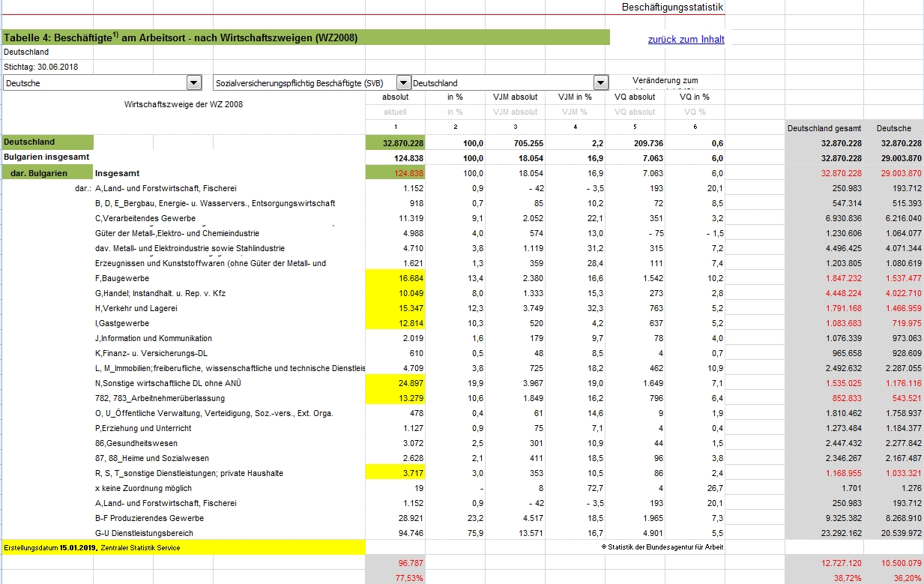
Task: Open the 'Deutsche' nationality dropdown arrow
Action: pos(194,83)
